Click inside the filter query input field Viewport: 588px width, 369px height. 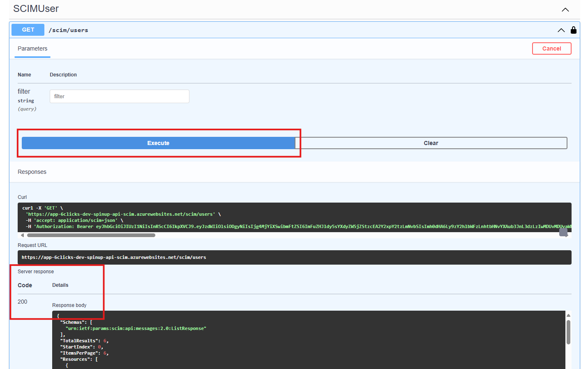click(119, 96)
